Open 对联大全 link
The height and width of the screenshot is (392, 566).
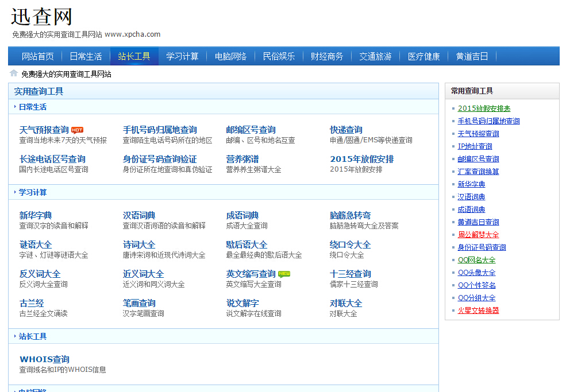tap(346, 303)
